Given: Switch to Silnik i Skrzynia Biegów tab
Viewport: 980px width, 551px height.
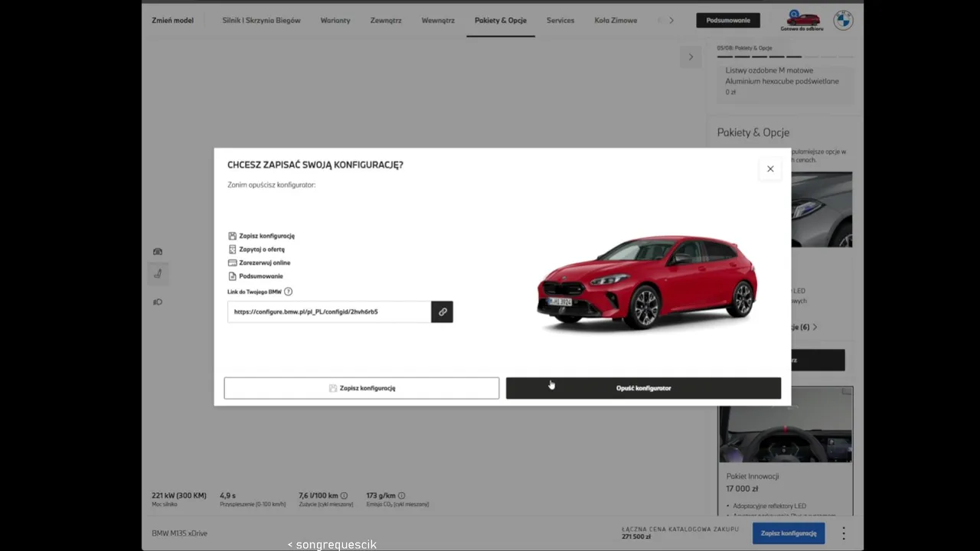Looking at the screenshot, I should (x=261, y=20).
